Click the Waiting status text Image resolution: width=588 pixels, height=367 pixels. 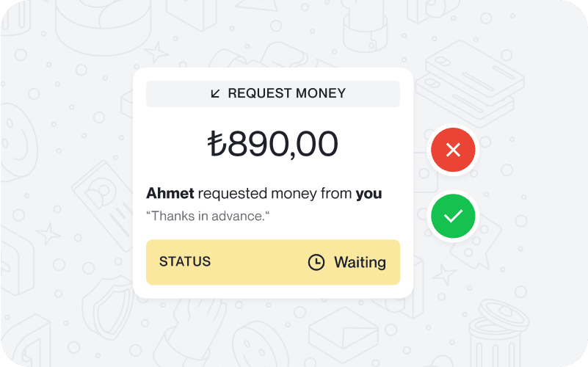360,262
